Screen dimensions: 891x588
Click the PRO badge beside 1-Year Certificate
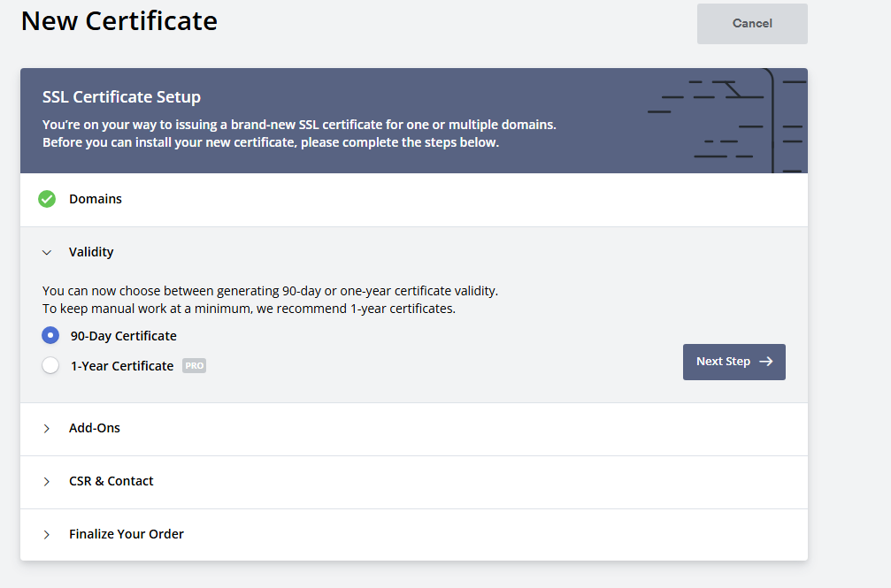pyautogui.click(x=194, y=365)
